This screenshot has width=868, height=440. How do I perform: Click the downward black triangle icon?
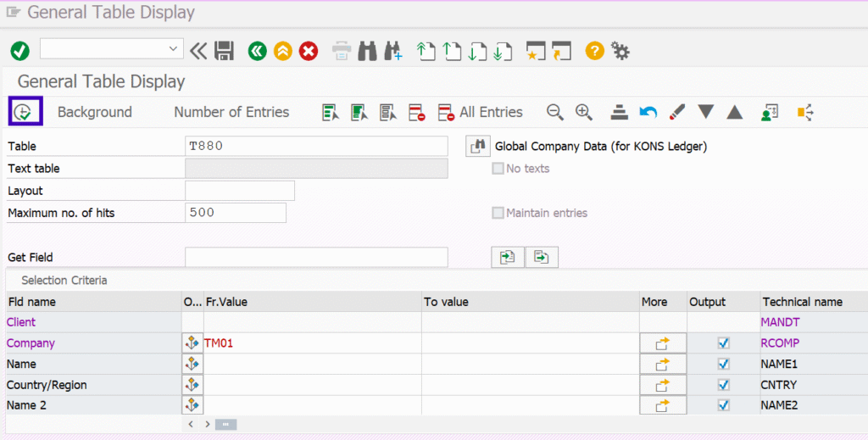coord(705,112)
